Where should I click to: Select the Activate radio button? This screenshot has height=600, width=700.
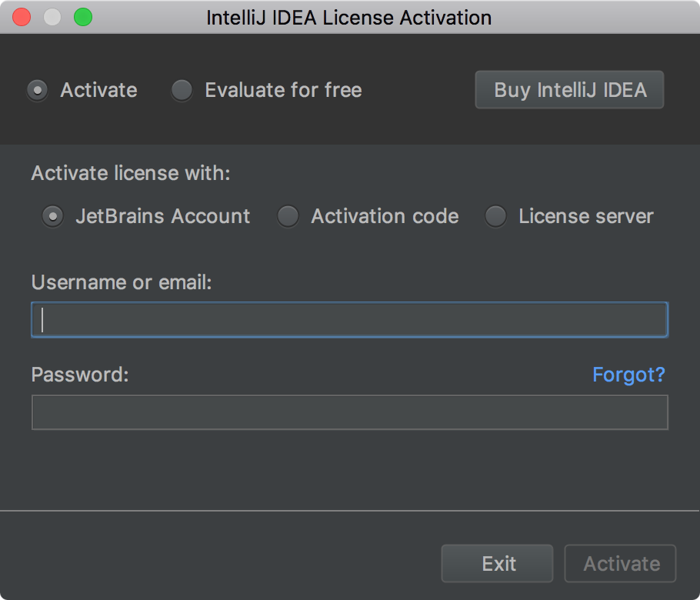36,91
